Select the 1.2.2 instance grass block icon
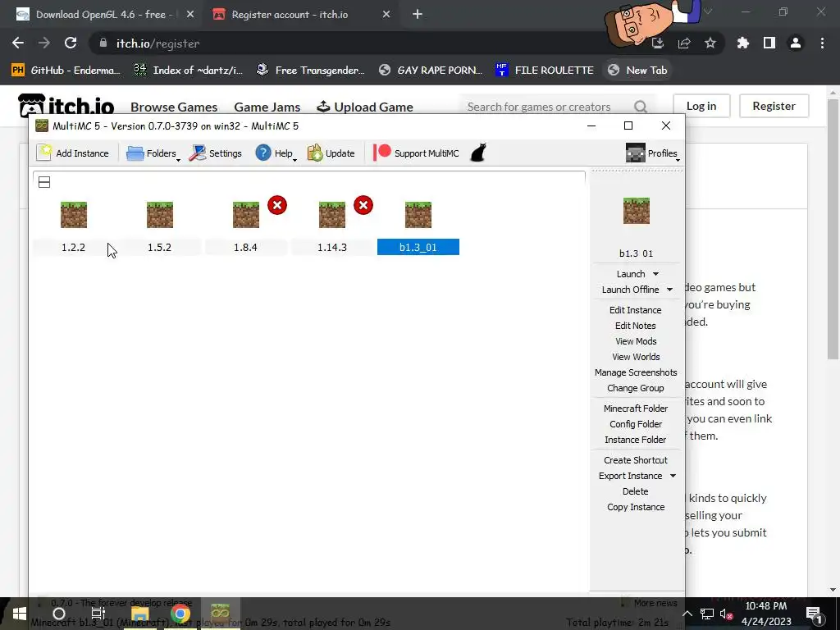The height and width of the screenshot is (630, 840). [x=73, y=214]
